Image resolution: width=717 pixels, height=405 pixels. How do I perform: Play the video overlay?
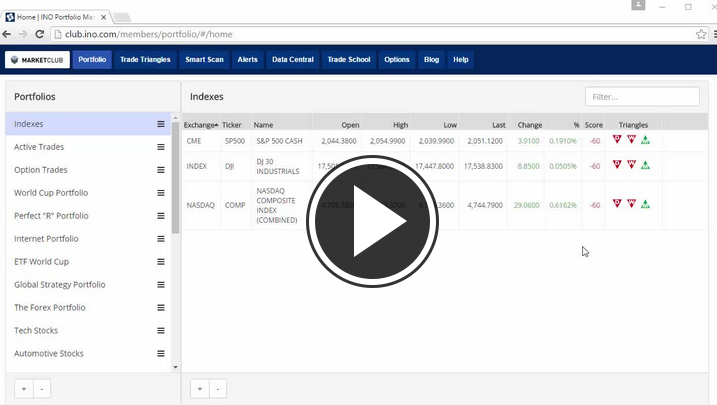point(372,222)
